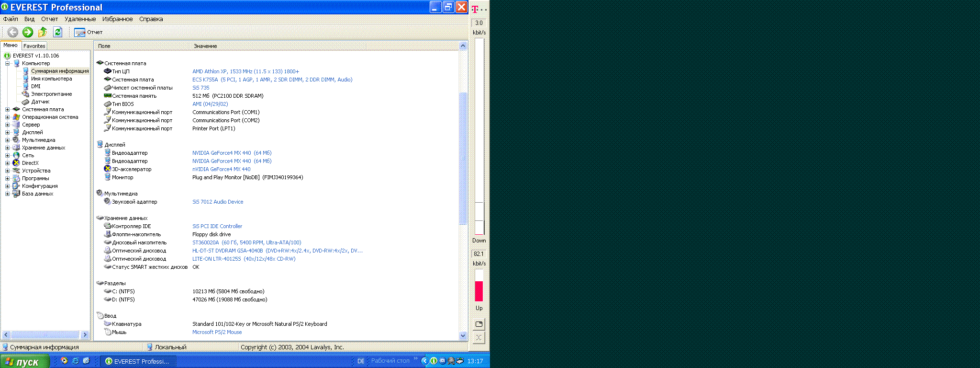
Task: Open the Microsoft PS/2 Mouse link
Action: 217,332
